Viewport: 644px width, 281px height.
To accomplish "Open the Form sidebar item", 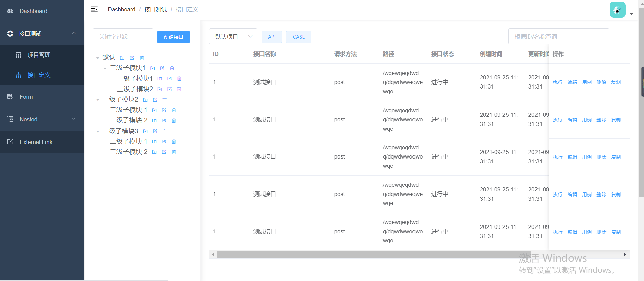I will pos(42,97).
